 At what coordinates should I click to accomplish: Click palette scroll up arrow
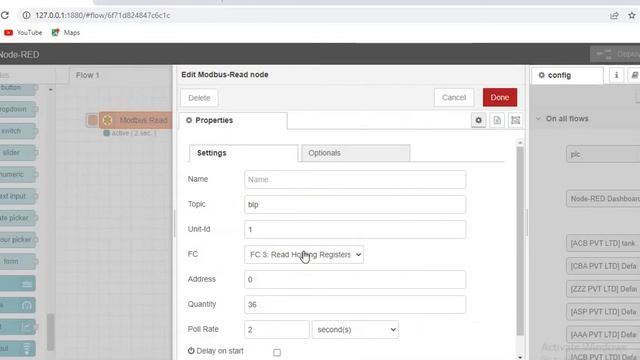51,89
